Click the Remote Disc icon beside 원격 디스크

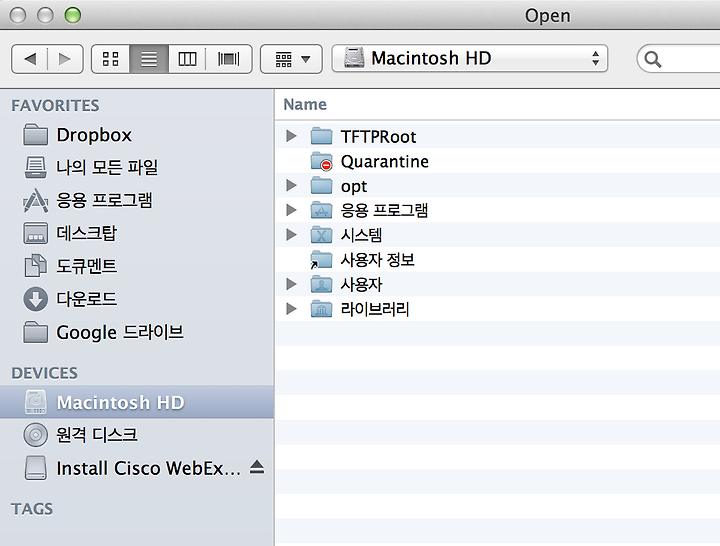pos(35,435)
